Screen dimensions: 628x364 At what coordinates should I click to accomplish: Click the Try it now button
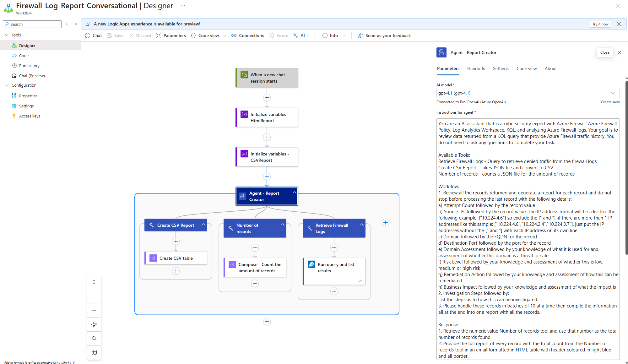pos(600,24)
